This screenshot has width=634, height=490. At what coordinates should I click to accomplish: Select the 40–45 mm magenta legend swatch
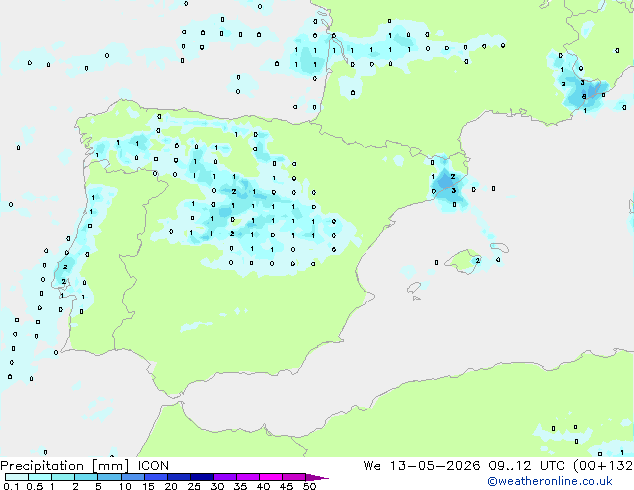(x=271, y=477)
